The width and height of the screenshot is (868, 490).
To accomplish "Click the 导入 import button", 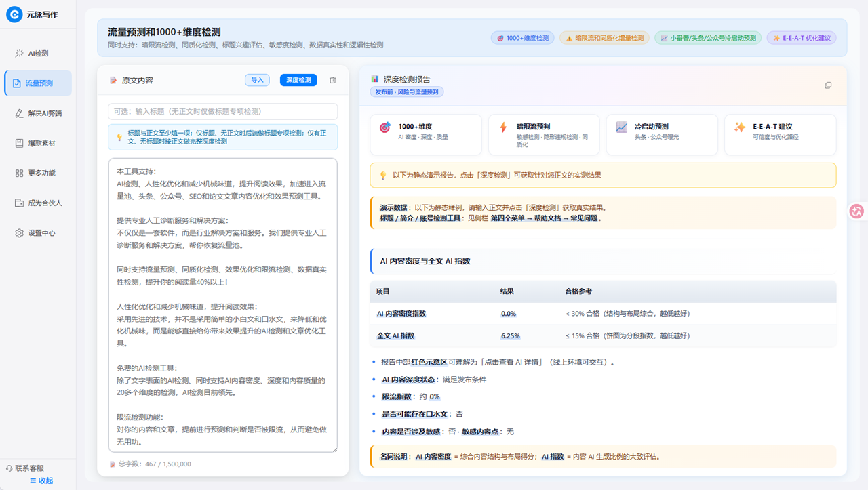I will [x=257, y=80].
